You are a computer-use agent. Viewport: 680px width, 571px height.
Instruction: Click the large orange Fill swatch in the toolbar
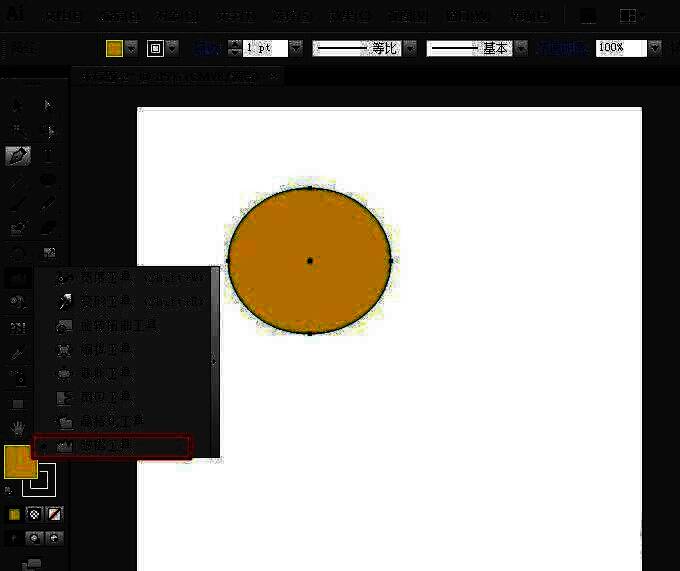coord(18,461)
